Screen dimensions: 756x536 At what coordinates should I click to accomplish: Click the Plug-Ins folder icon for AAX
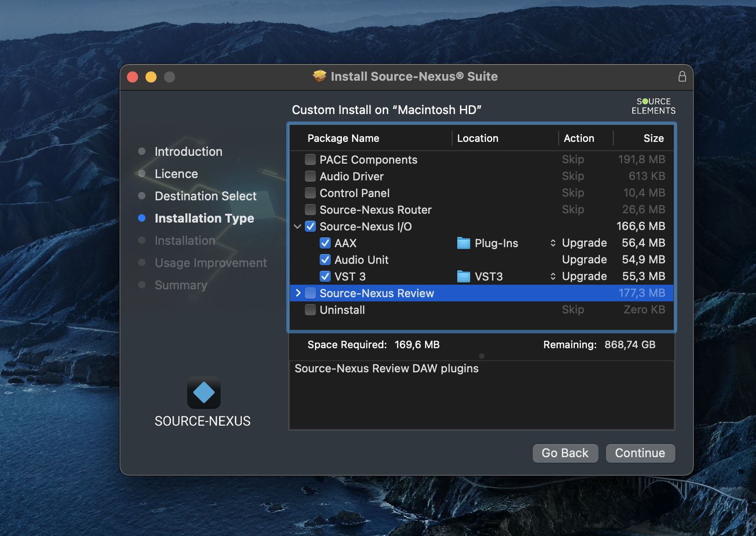click(x=463, y=243)
